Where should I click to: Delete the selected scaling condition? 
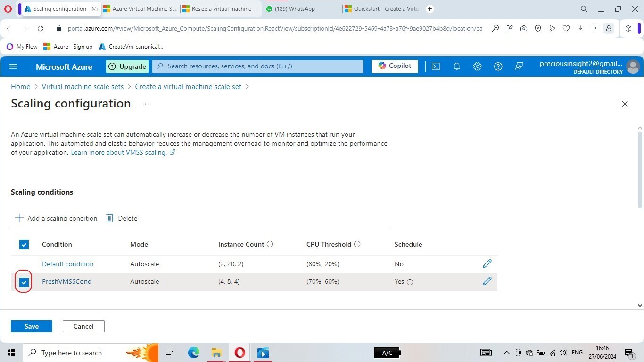[122, 218]
